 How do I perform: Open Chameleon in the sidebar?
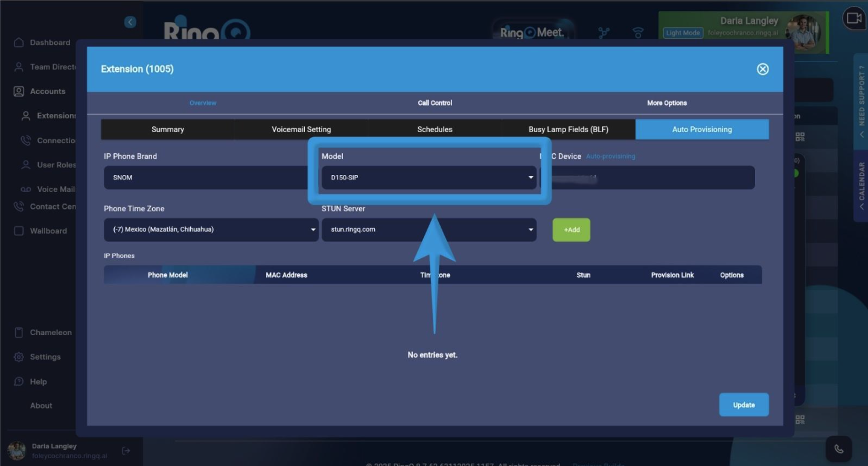pyautogui.click(x=50, y=333)
